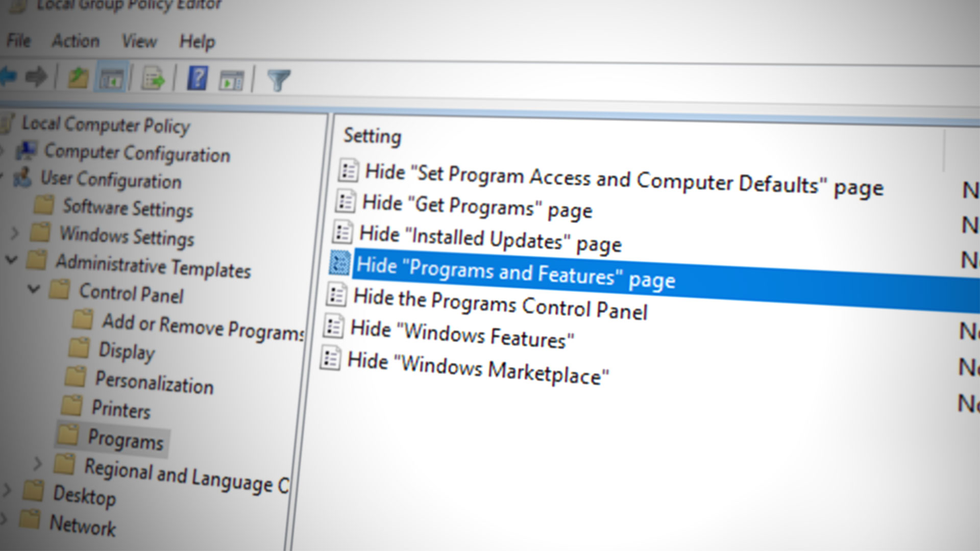Click the Up one level folder icon
Image resolution: width=980 pixels, height=551 pixels.
pyautogui.click(x=78, y=78)
